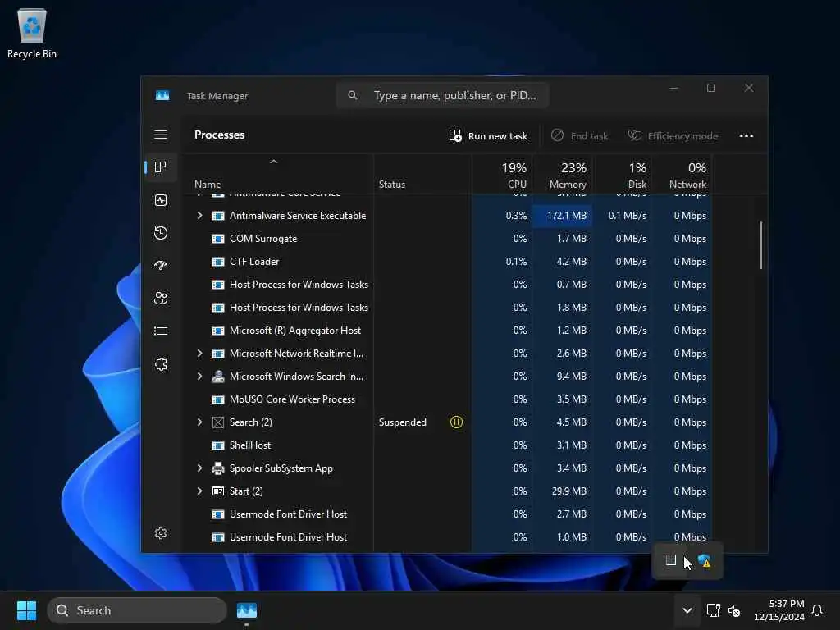Select Host Process for Windows Tasks 1.8 MB row

(447, 308)
